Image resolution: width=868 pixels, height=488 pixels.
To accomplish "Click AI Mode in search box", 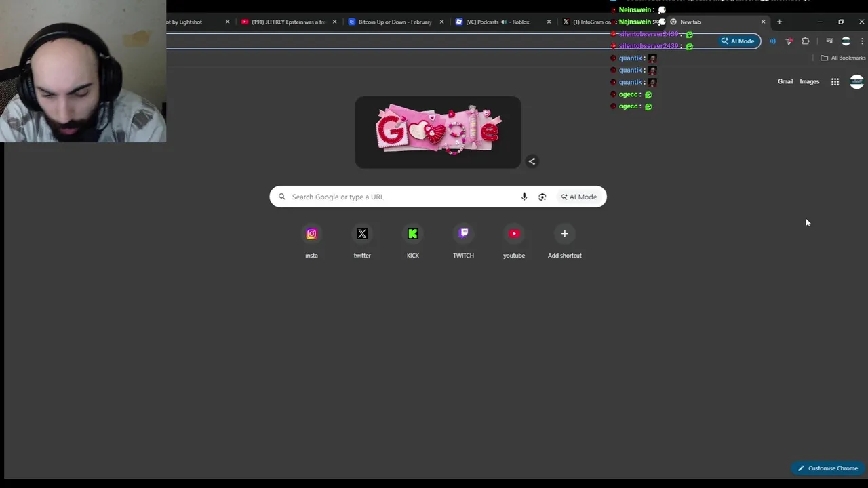I will point(579,197).
